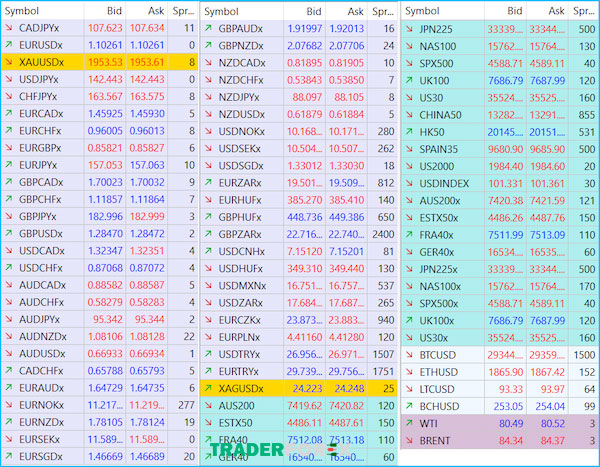The width and height of the screenshot is (600, 467).
Task: Click the up arrow icon beside USDTRYx
Action: [x=208, y=354]
